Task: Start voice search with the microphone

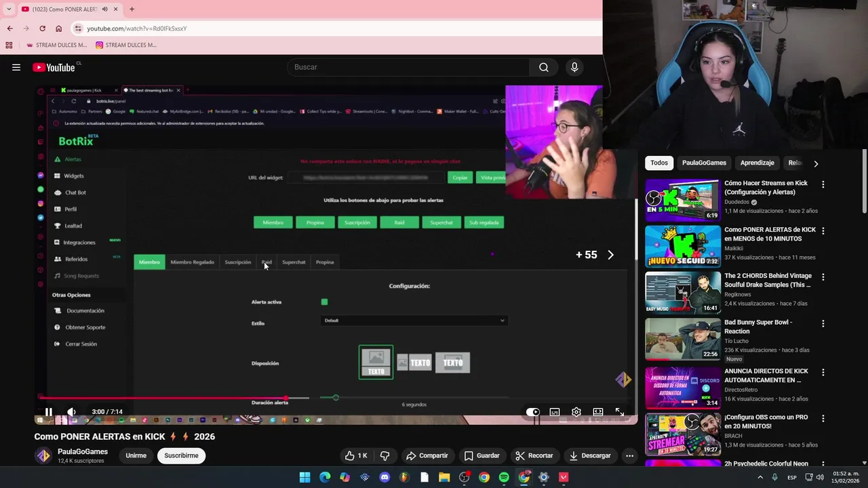Action: pyautogui.click(x=574, y=67)
